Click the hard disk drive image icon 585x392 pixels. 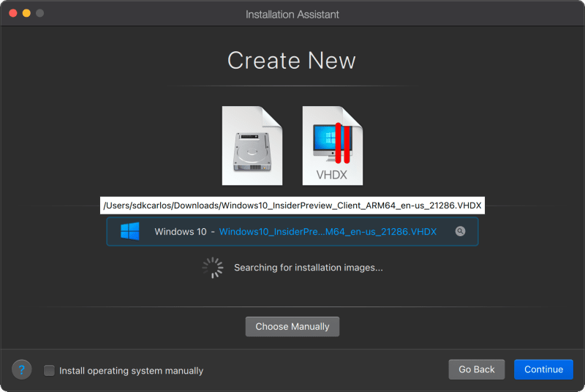pyautogui.click(x=252, y=146)
